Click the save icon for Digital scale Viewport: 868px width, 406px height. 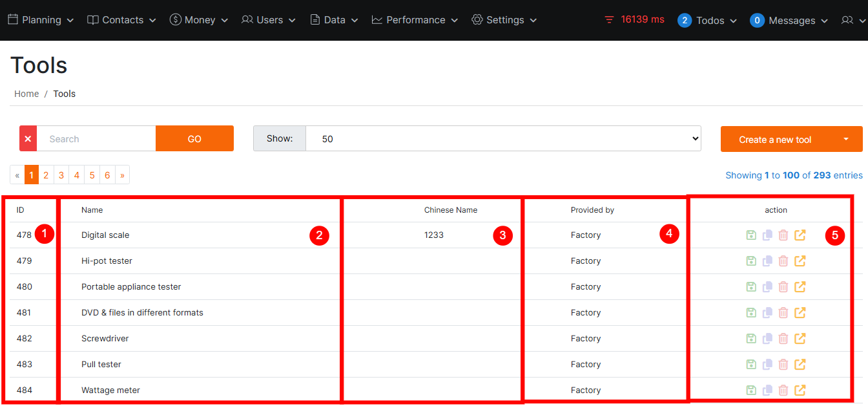coord(751,235)
